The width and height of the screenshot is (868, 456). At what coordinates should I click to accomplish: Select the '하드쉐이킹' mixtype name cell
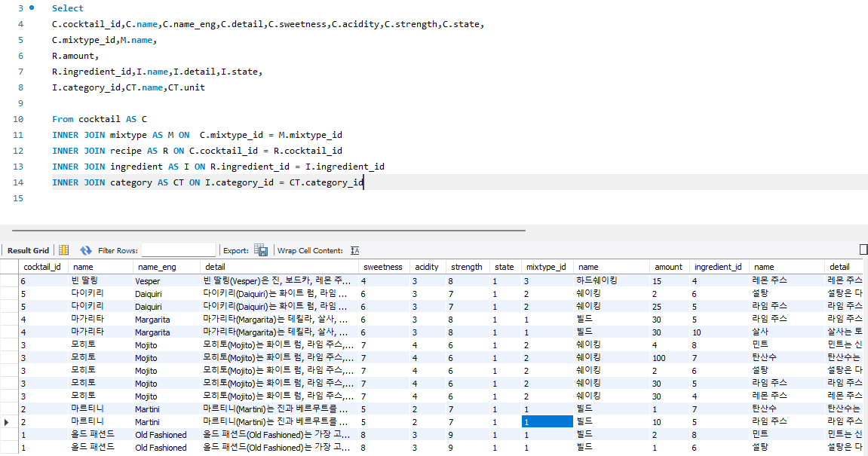(611, 281)
